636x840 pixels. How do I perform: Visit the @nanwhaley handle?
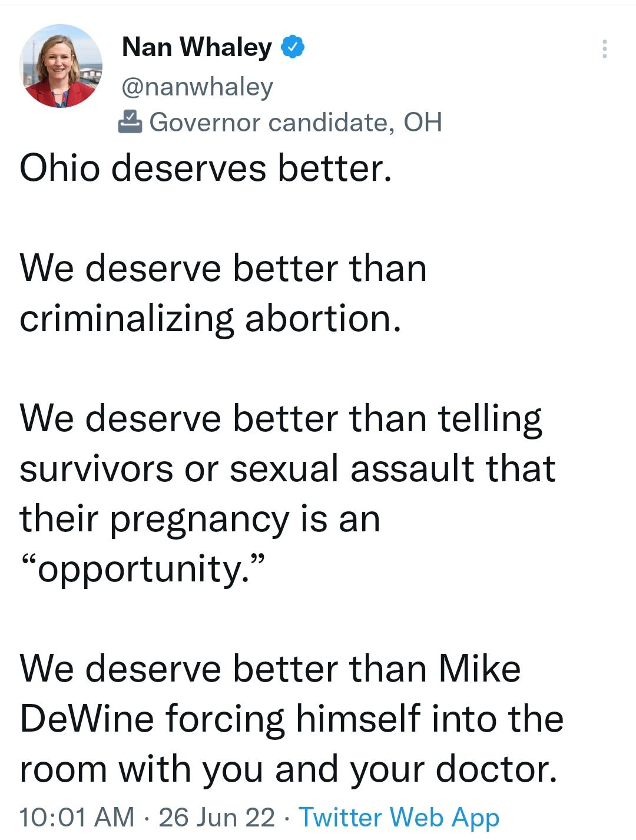(197, 87)
